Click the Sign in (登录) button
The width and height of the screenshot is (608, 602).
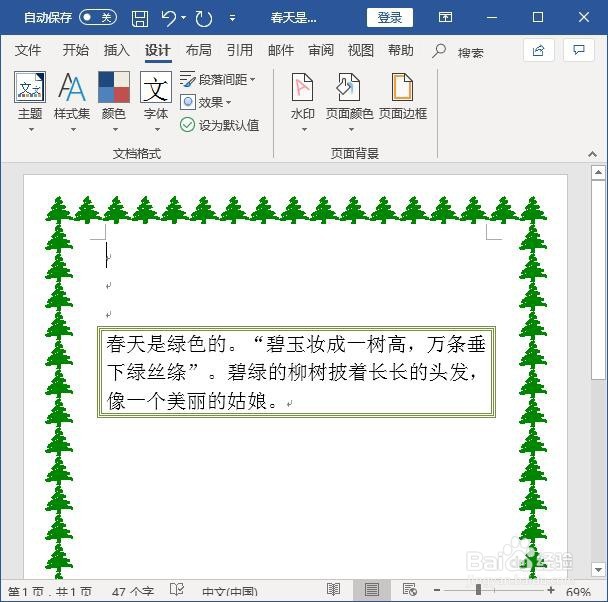[390, 17]
